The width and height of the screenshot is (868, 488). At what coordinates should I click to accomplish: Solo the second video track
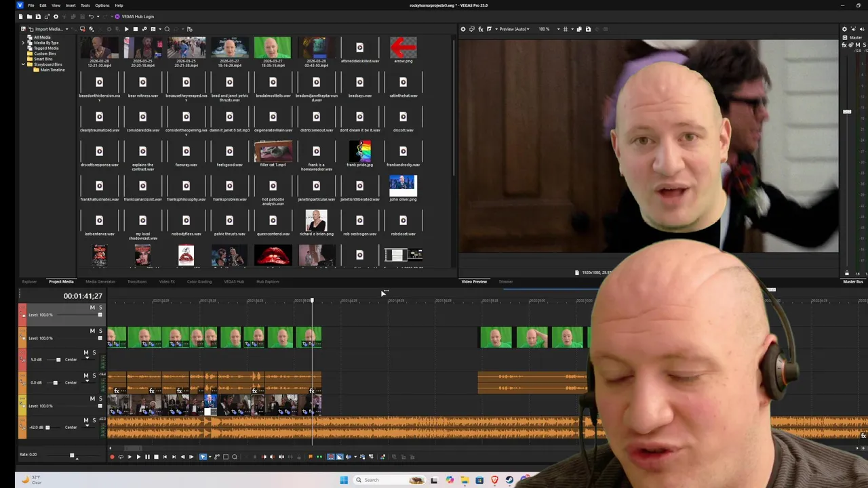100,331
